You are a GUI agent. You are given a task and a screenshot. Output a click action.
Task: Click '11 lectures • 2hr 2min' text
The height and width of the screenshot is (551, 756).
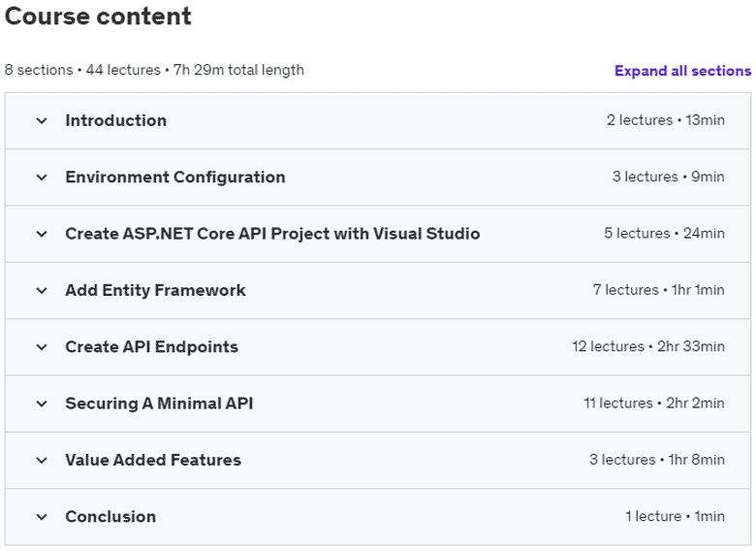[654, 403]
